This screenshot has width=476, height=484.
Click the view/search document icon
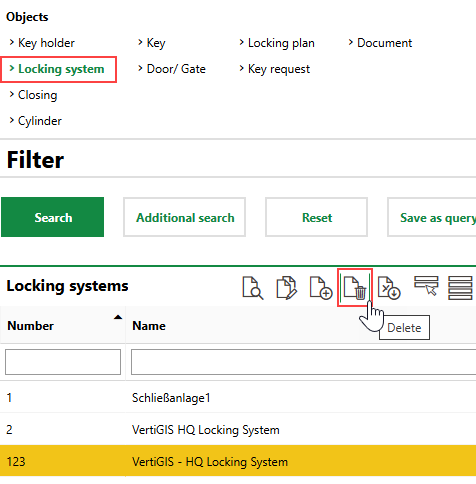tap(253, 288)
